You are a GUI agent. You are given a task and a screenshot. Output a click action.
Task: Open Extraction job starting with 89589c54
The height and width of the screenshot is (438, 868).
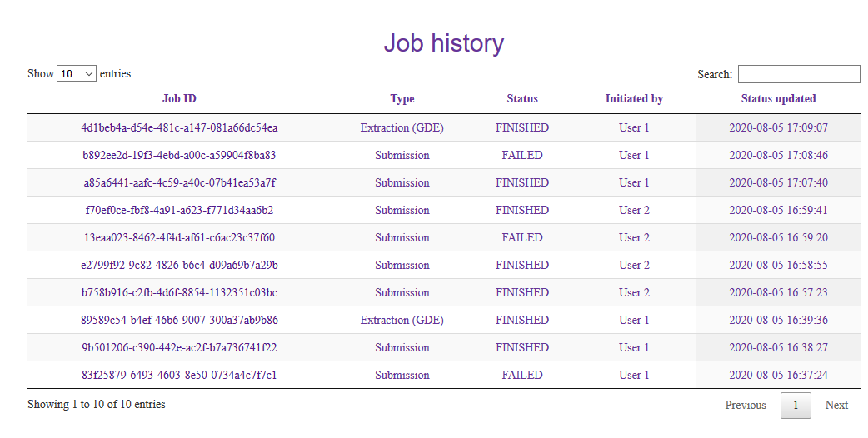click(x=179, y=320)
